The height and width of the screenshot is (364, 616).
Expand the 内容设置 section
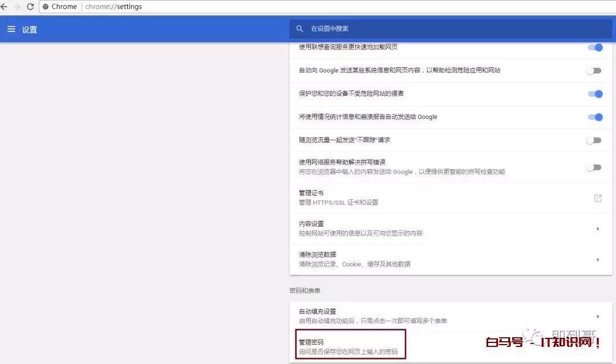click(451, 228)
